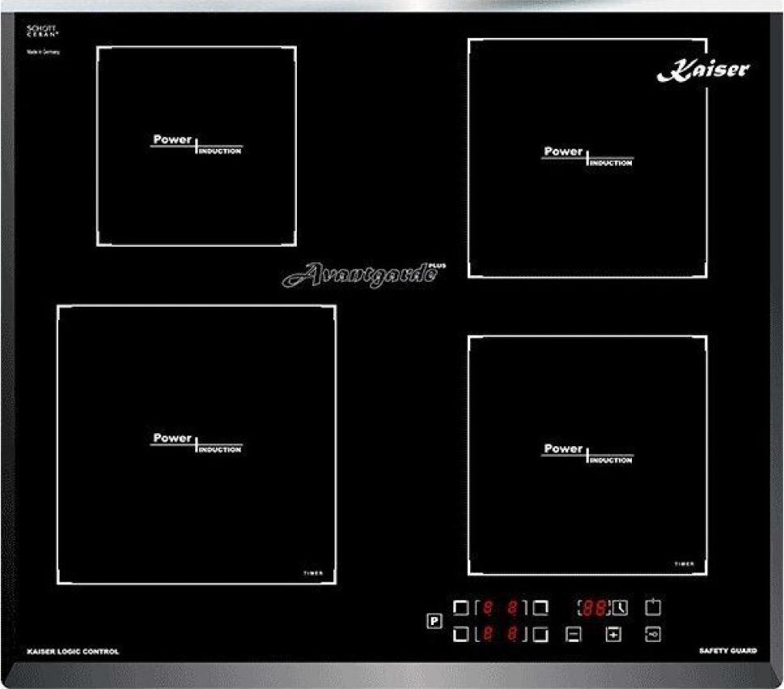Click the 'Made in Germany' text

click(43, 52)
